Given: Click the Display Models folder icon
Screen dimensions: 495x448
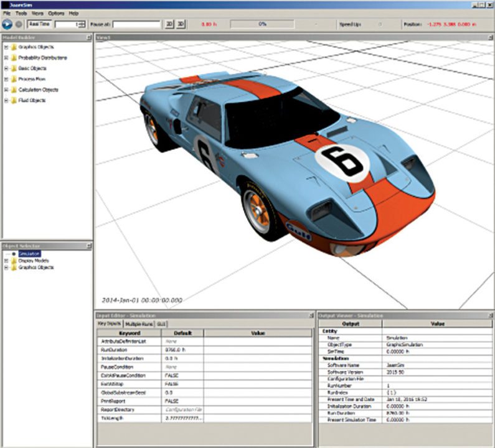Looking at the screenshot, I should click(13, 261).
